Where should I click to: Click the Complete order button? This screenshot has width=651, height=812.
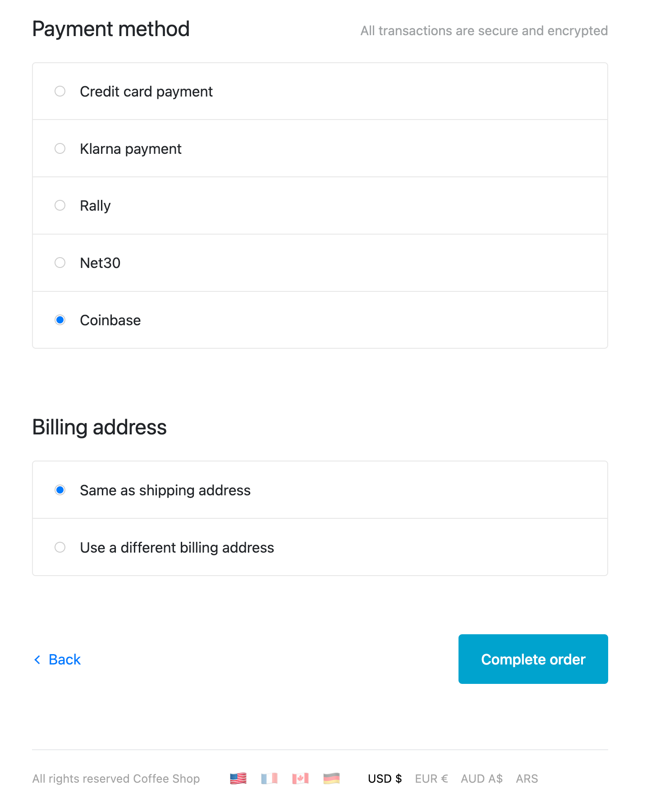(x=533, y=659)
